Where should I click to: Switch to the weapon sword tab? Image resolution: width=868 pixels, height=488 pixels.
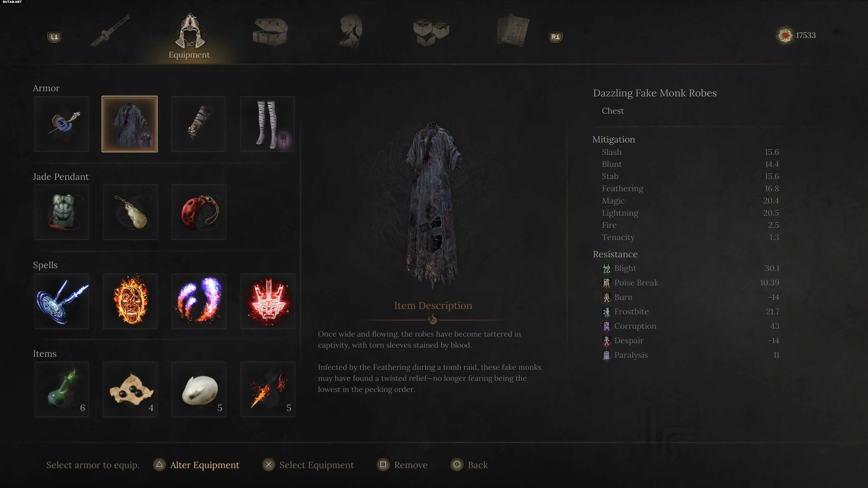110,31
